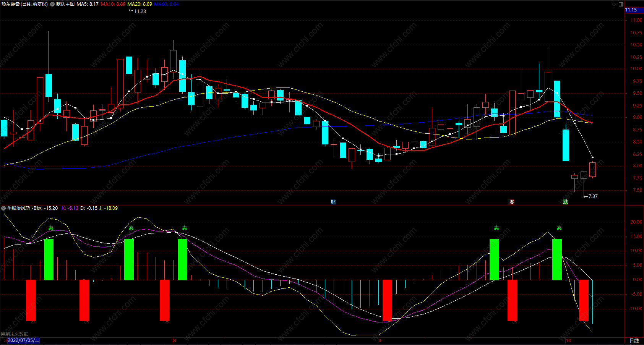The width and height of the screenshot is (644, 345).
Task: Click the 用到未来数据 notice text
Action: tap(15, 334)
